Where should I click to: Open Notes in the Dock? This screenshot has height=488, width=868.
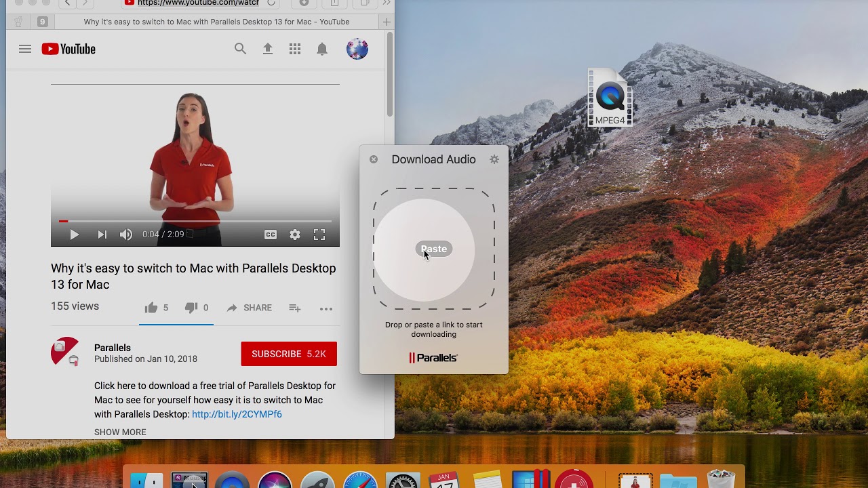pos(487,479)
